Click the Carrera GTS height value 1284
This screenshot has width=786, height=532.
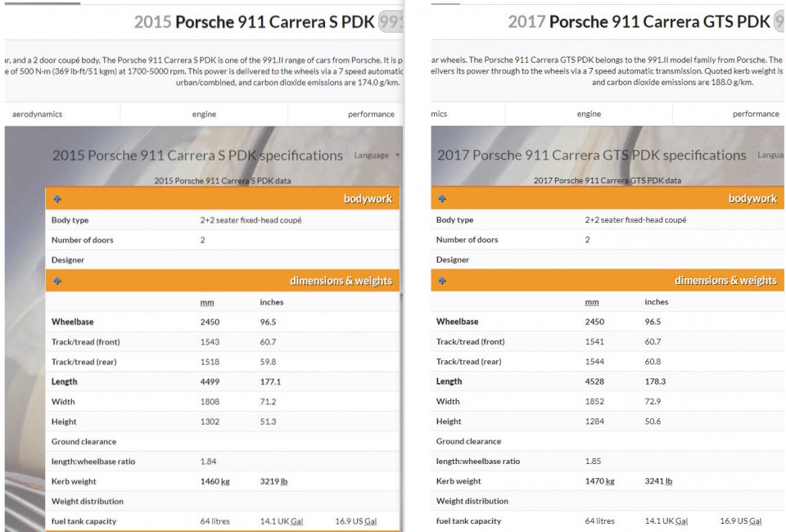coord(594,422)
